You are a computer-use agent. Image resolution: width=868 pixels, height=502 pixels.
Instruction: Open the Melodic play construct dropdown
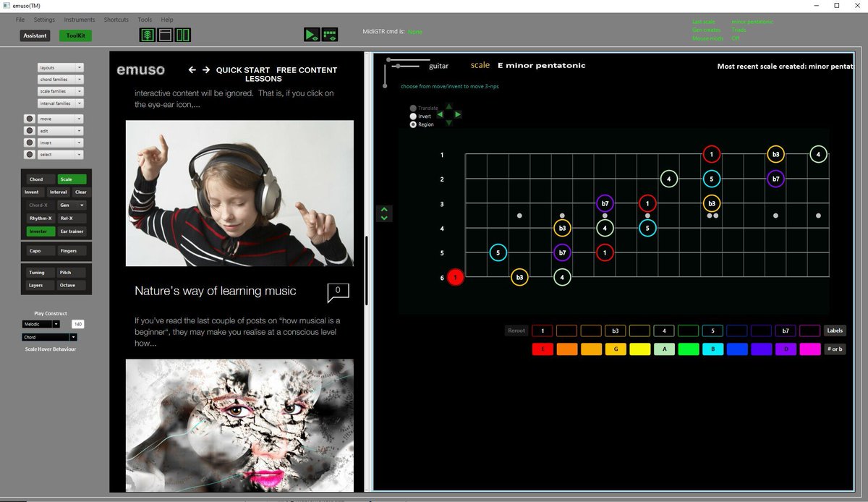click(43, 324)
